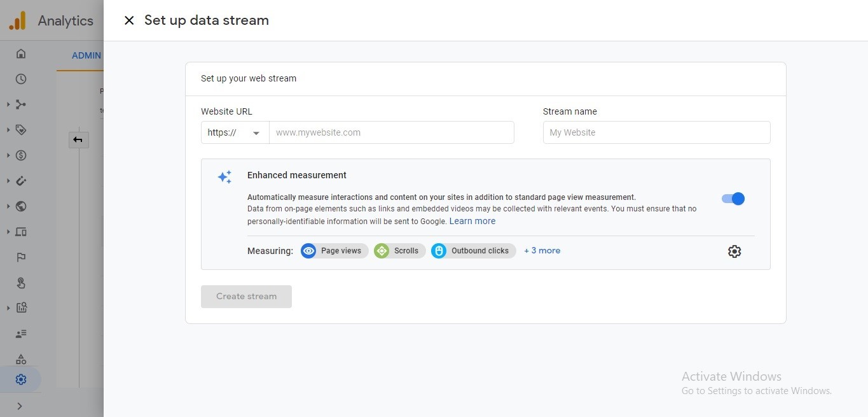Open the Admin gear icon in sidebar
868x417 pixels.
21,379
